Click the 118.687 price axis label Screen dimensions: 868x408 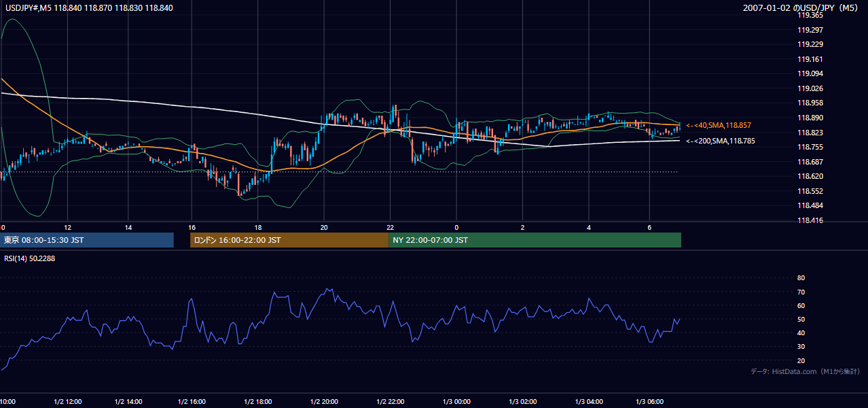point(810,162)
